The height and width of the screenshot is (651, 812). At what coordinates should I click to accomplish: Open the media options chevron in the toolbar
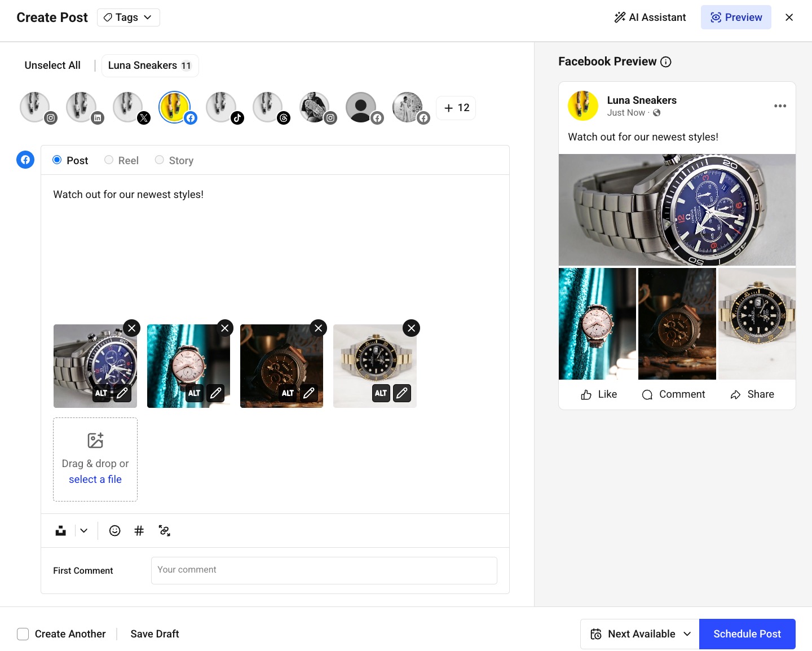pyautogui.click(x=83, y=530)
